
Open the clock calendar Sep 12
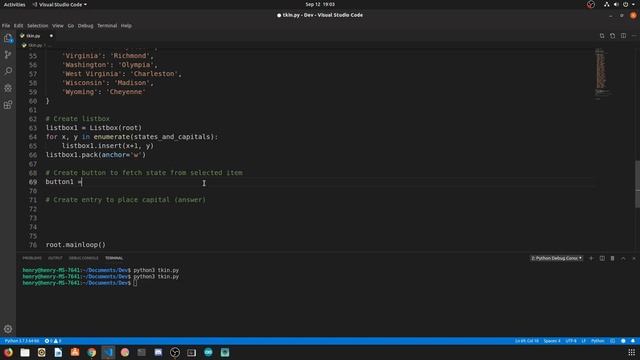[x=320, y=4]
